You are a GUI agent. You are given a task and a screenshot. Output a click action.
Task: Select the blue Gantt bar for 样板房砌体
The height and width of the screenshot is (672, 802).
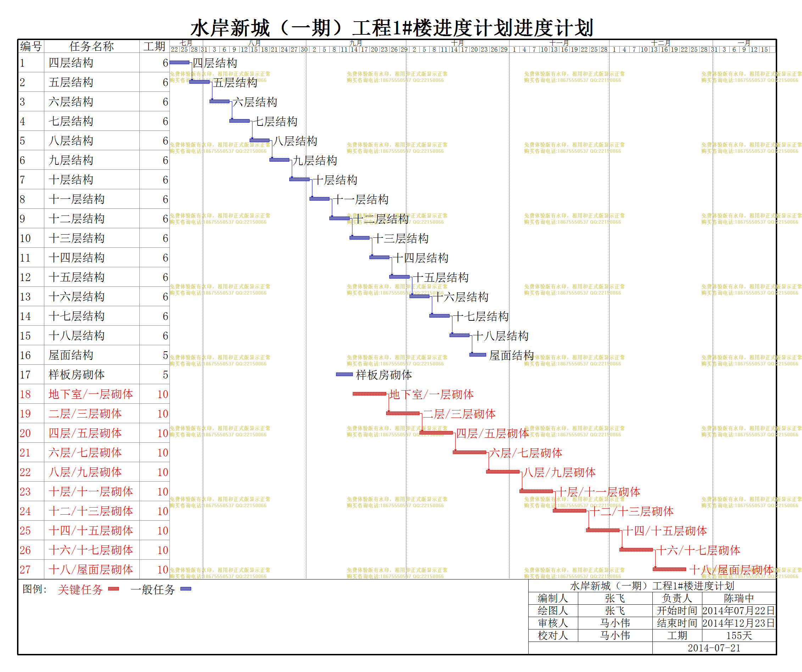point(345,374)
